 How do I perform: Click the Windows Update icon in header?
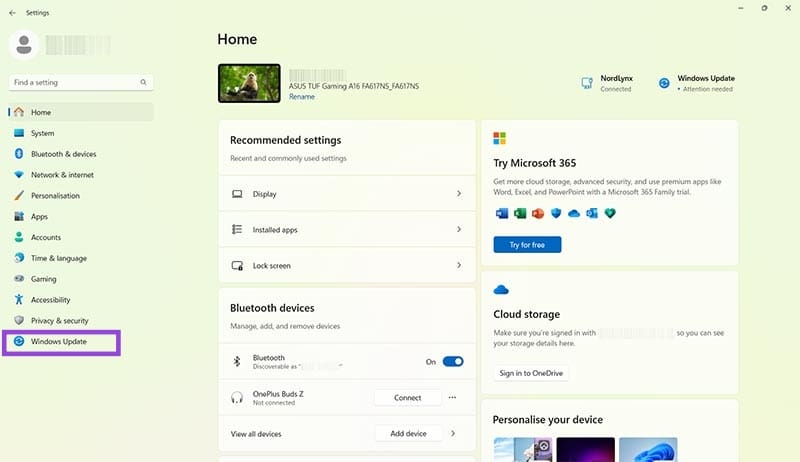pos(664,83)
